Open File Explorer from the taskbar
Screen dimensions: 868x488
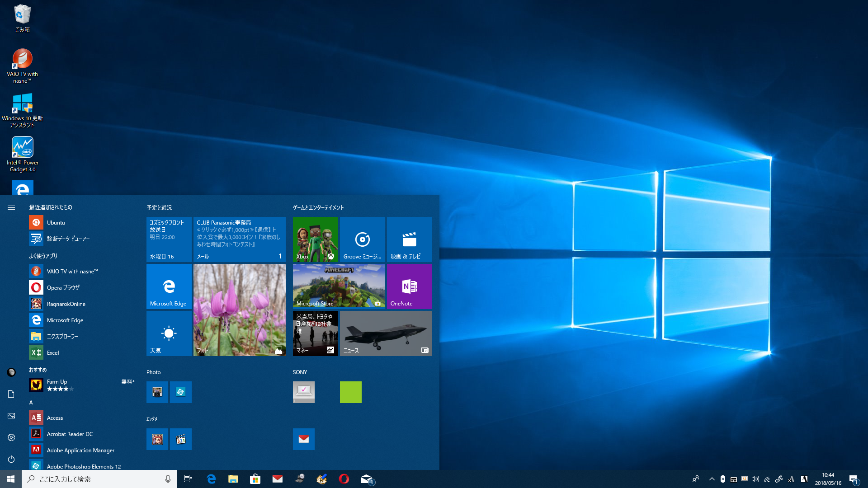point(233,479)
